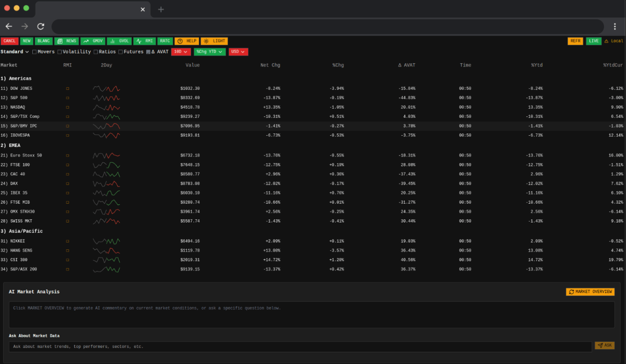Image resolution: width=626 pixels, height=364 pixels.
Task: Click the CANCL button
Action: pos(9,41)
